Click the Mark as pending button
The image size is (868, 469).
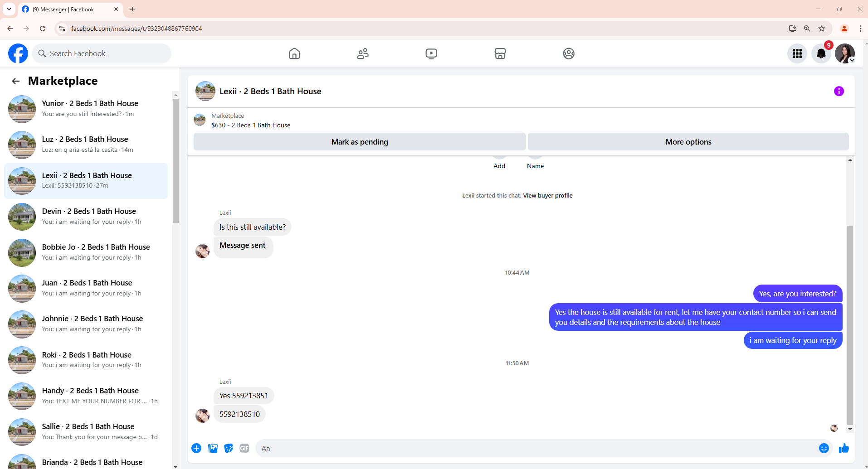pos(360,142)
